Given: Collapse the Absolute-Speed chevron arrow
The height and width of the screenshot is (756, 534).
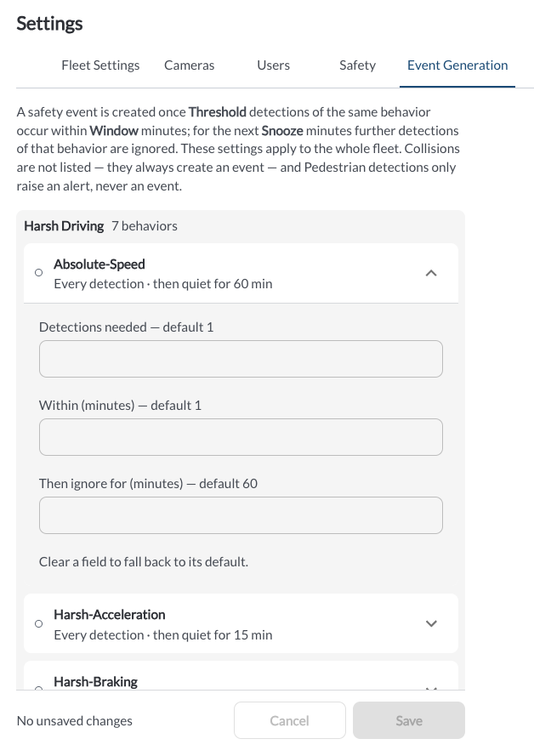Looking at the screenshot, I should [431, 273].
